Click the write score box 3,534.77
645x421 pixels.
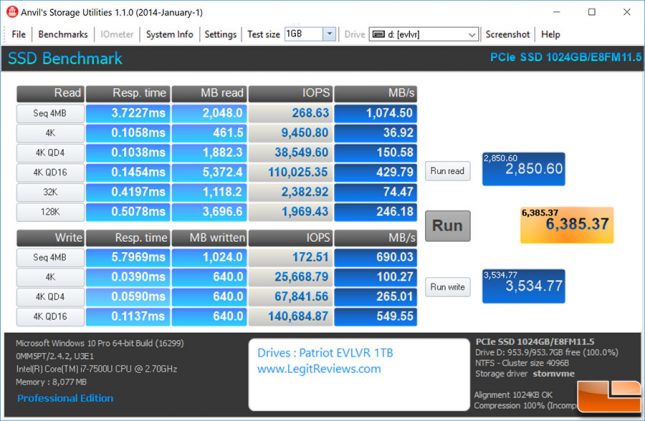[524, 286]
